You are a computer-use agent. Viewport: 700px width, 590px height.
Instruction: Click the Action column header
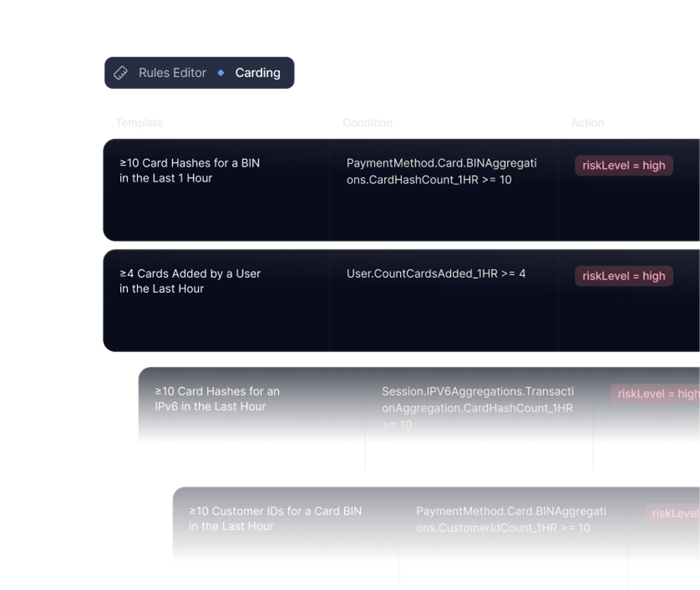[587, 123]
